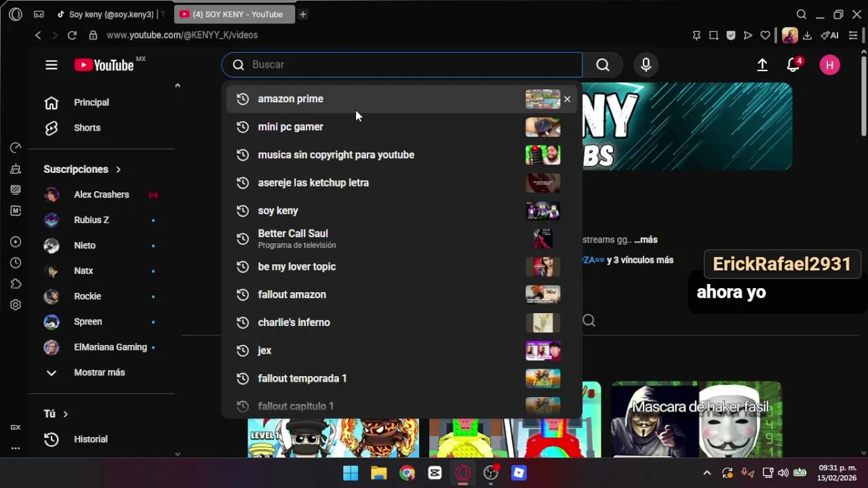The height and width of the screenshot is (488, 868).
Task: Select the "jex" search suggestion
Action: pos(401,350)
